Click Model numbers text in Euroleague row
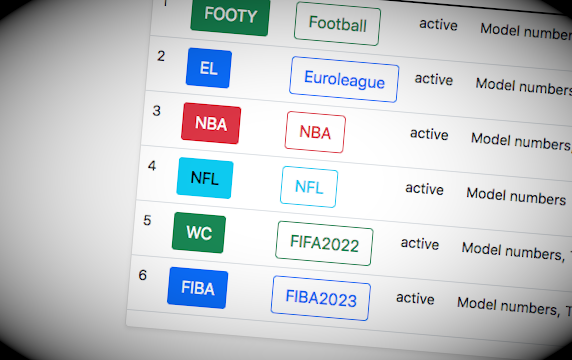This screenshot has width=572, height=360. point(523,86)
